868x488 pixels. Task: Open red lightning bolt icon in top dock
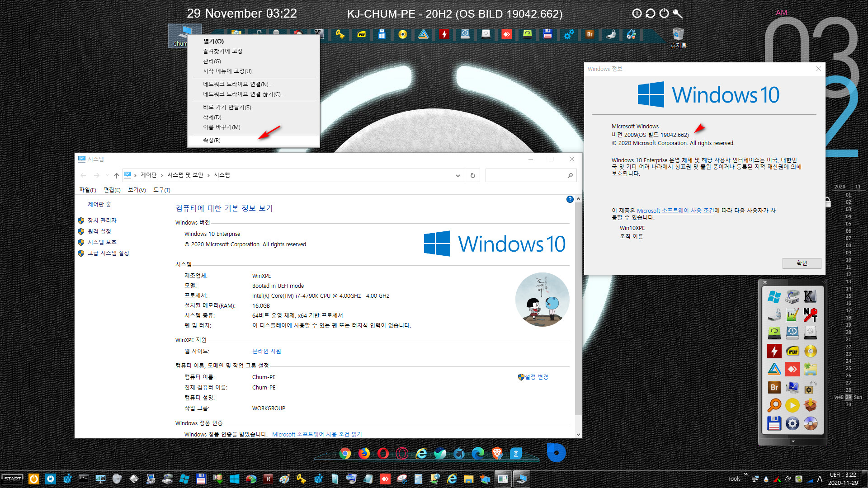[x=444, y=34]
